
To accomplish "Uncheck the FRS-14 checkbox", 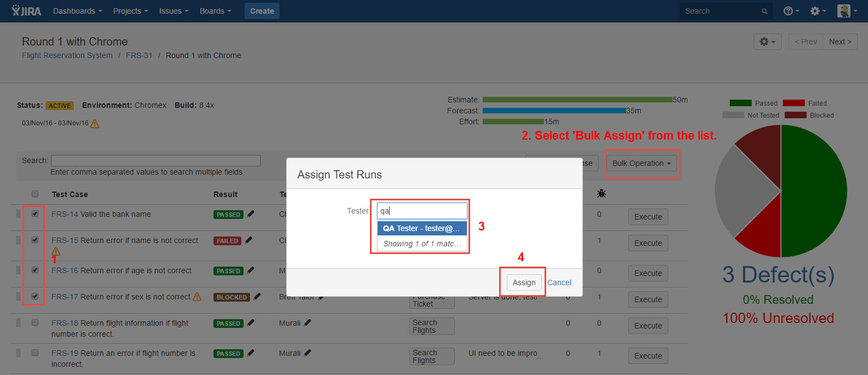I will [35, 214].
